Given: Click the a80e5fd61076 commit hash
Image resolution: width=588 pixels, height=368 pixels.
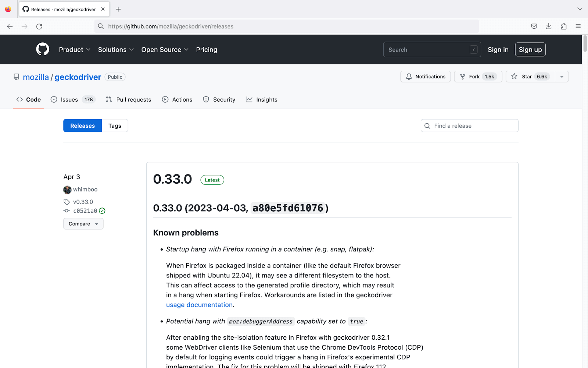Looking at the screenshot, I should coord(288,208).
